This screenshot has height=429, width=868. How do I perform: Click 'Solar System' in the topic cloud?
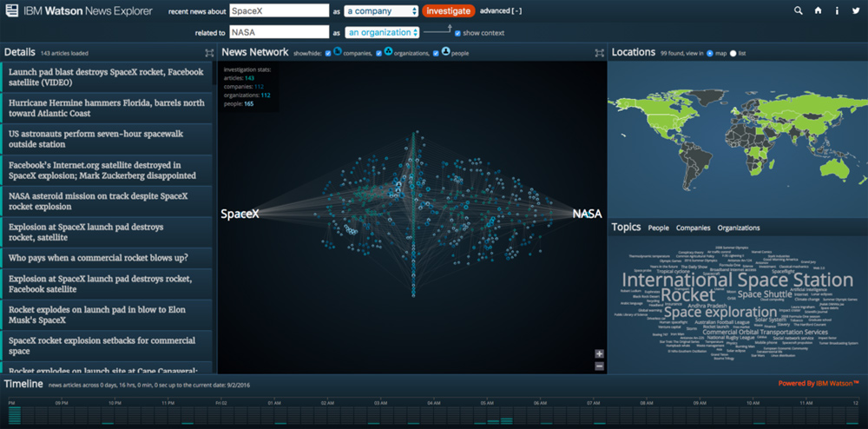click(x=770, y=320)
